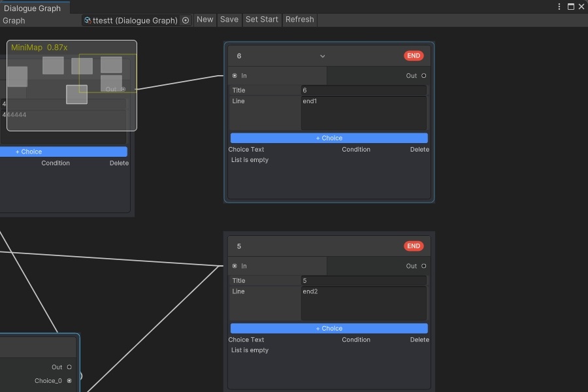Refresh the graph view

point(299,20)
